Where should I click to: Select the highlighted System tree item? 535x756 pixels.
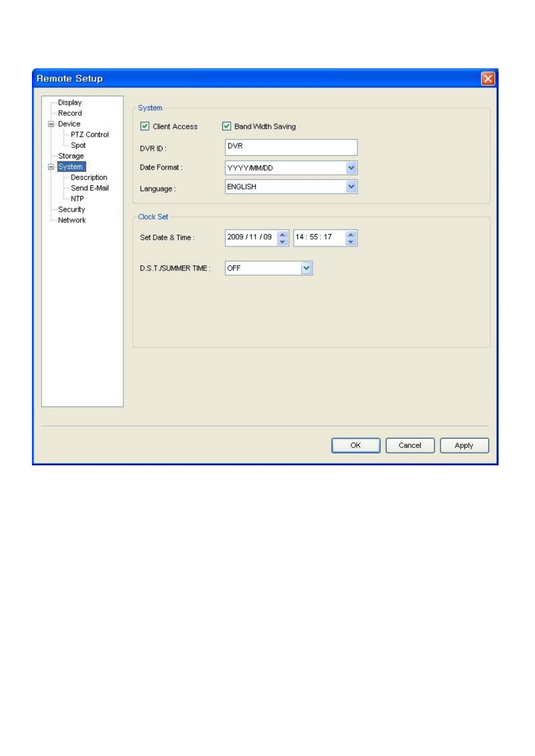71,167
